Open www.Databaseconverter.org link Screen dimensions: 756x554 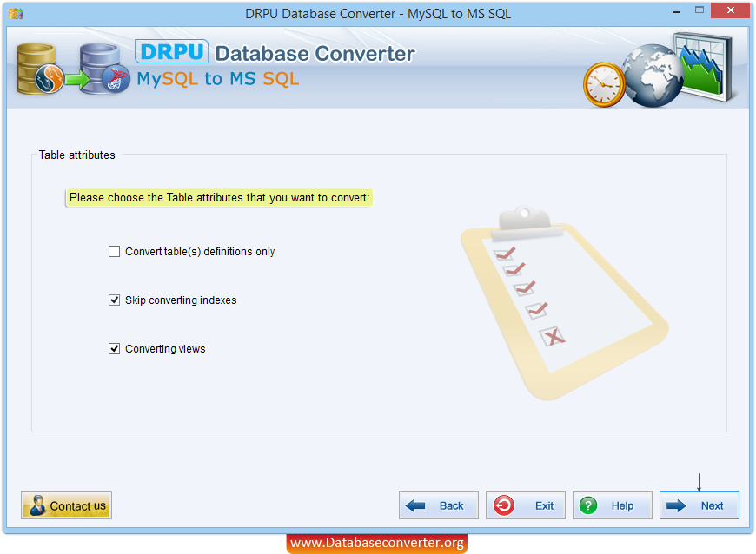pyautogui.click(x=377, y=543)
